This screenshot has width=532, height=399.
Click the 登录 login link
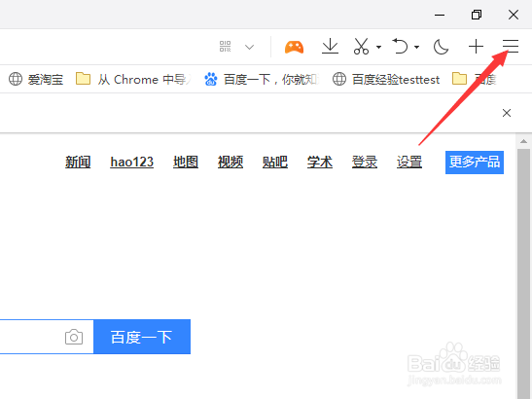point(365,162)
